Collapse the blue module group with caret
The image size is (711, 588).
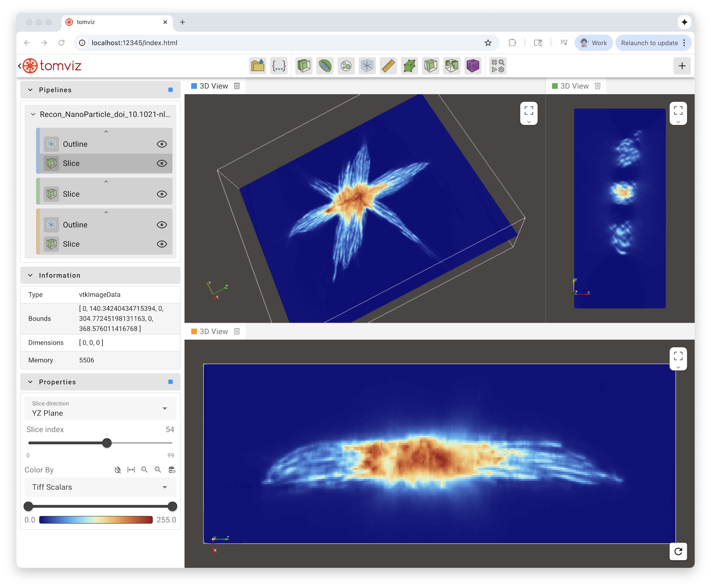(106, 132)
